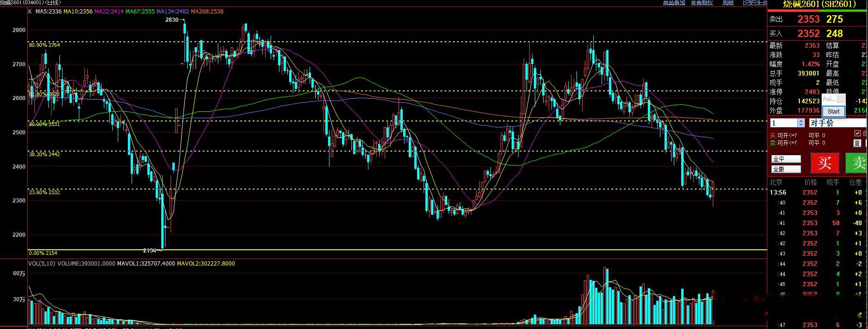The image size is (868, 329).
Task: Click the MAVOL1:325707.4000 label
Action: (146, 264)
